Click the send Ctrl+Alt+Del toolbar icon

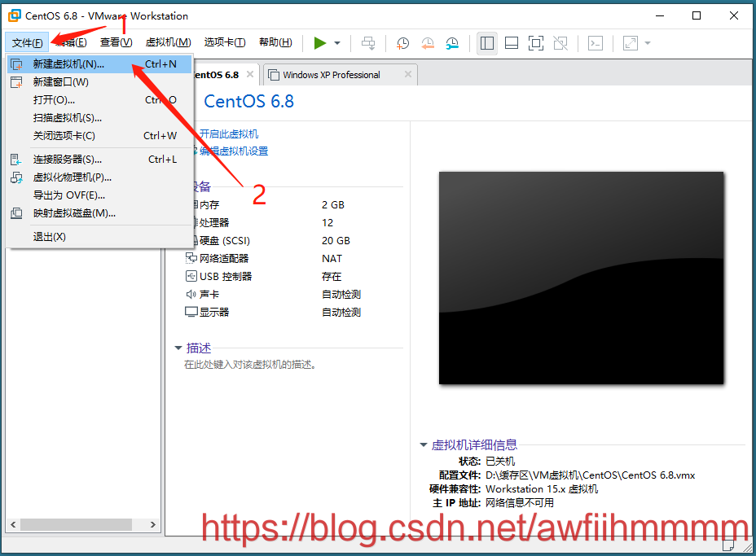coord(368,43)
